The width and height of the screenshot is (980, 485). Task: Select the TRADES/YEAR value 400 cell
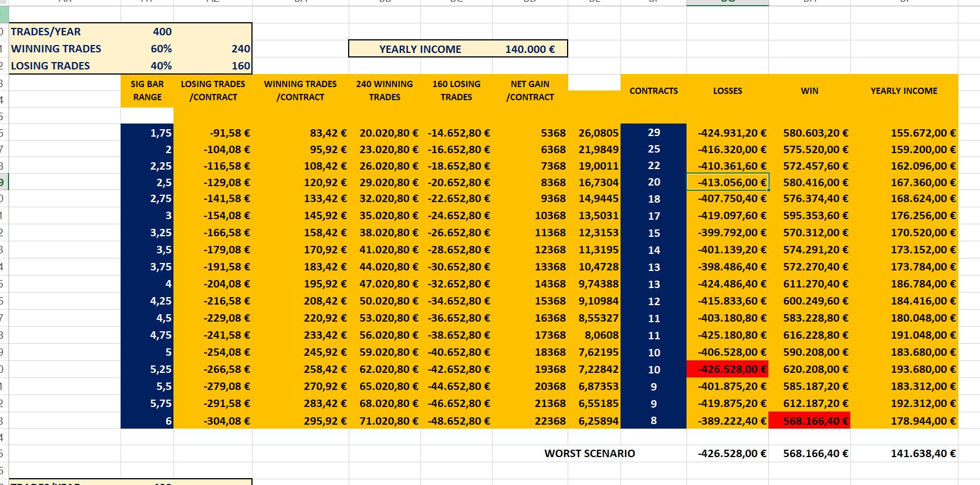148,32
